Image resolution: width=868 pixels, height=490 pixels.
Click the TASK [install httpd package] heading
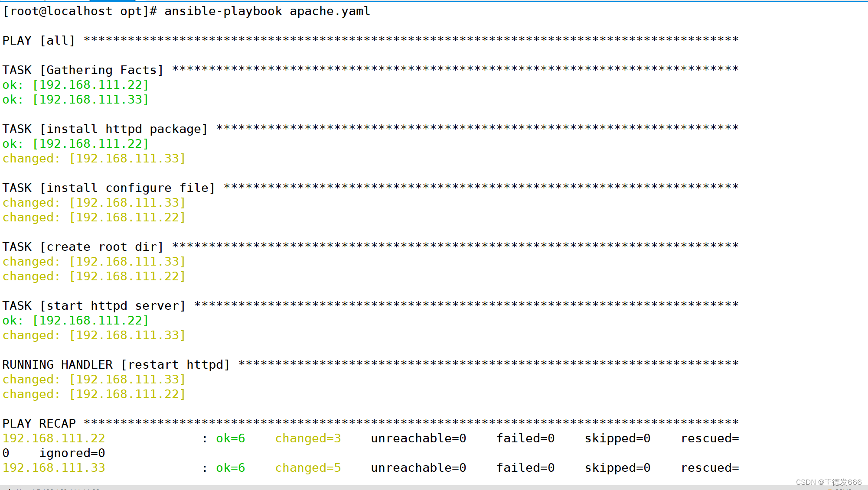click(105, 129)
